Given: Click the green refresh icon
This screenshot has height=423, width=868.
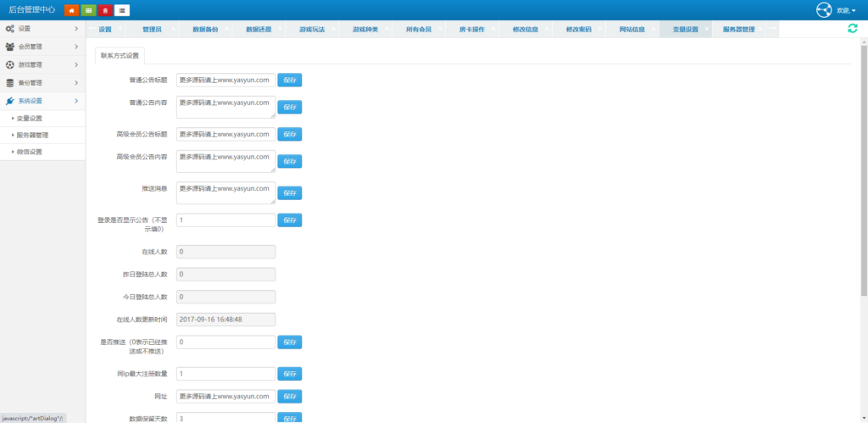Looking at the screenshot, I should [852, 29].
